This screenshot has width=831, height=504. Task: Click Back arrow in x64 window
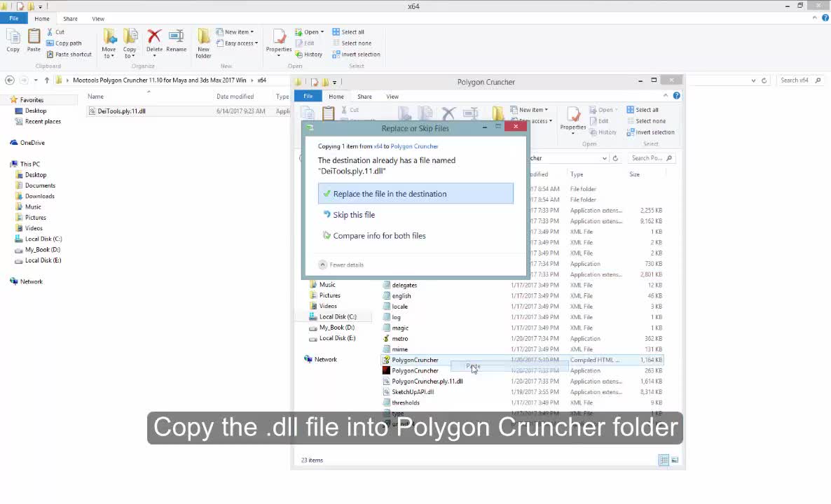click(10, 80)
